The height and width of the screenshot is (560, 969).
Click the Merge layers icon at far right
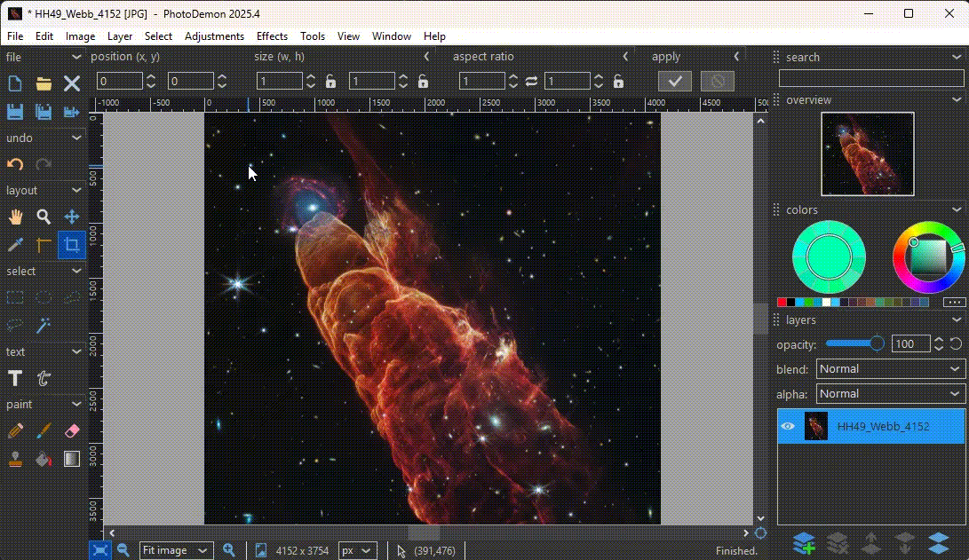coord(938,543)
